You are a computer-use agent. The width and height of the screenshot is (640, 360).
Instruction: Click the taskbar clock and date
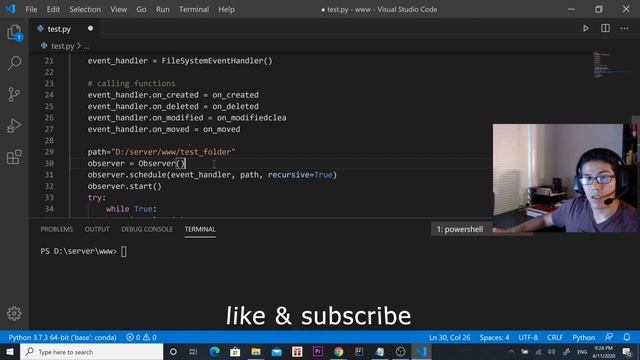pyautogui.click(x=603, y=351)
